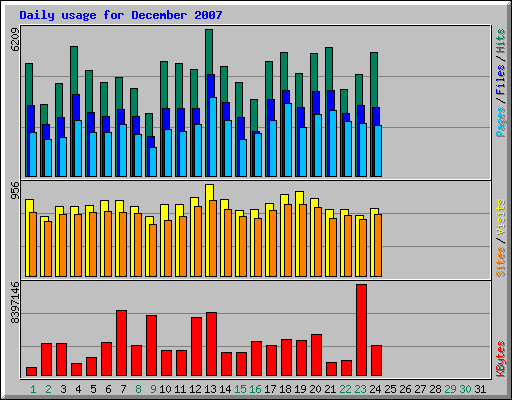
Task: Click day label "13" on the x-axis
Action: click(x=210, y=389)
